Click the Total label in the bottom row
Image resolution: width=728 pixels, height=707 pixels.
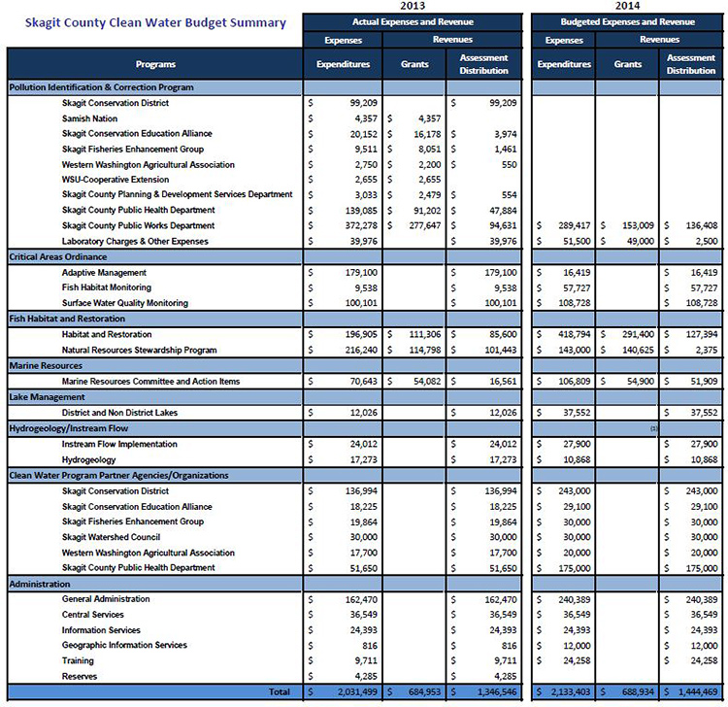pyautogui.click(x=279, y=691)
